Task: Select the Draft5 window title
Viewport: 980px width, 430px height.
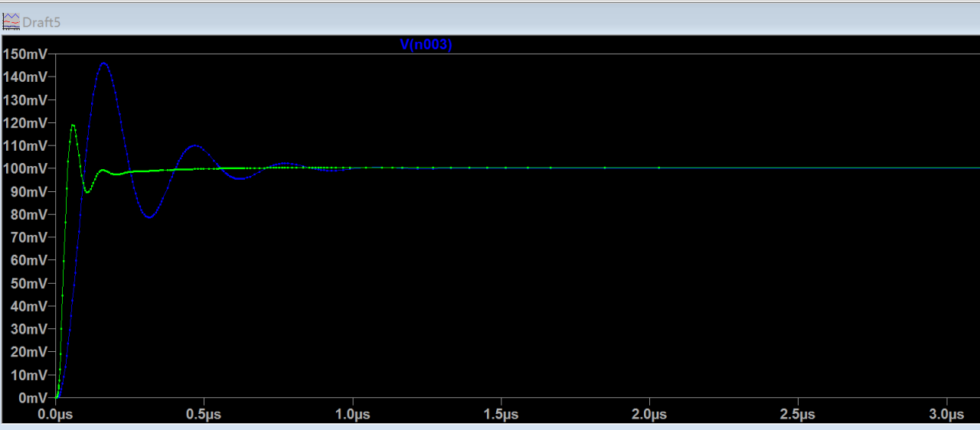Action: 41,22
